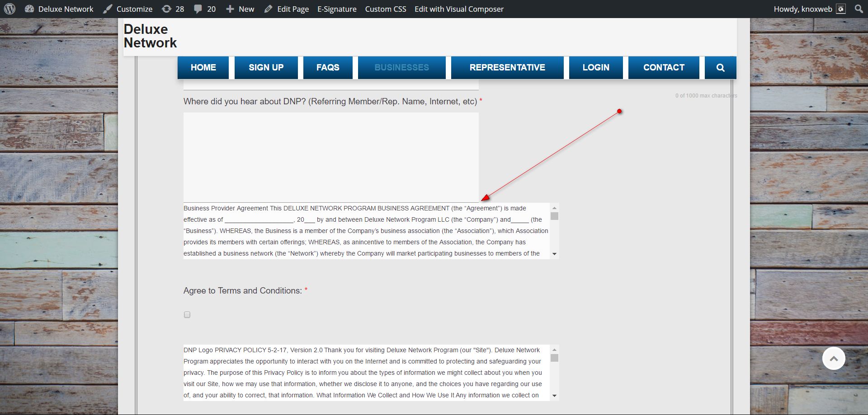Click the 'Where did you hear about DNP?' label

[x=330, y=102]
